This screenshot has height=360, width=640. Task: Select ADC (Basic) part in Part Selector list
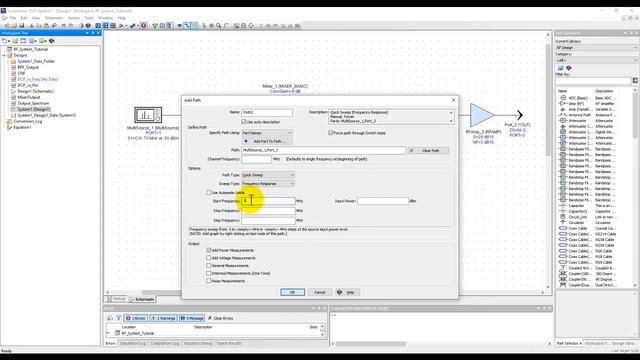(x=578, y=98)
